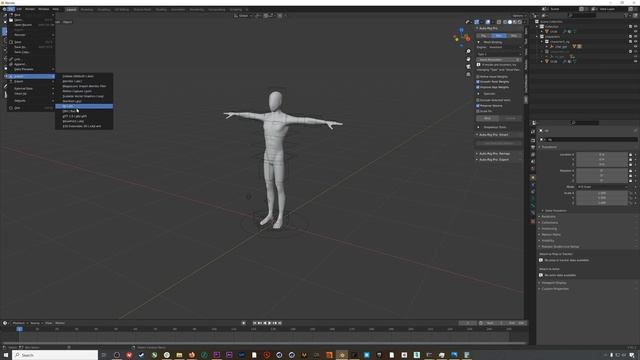The width and height of the screenshot is (640, 360).
Task: Expand Collections panel in properties
Action: pyautogui.click(x=549, y=222)
